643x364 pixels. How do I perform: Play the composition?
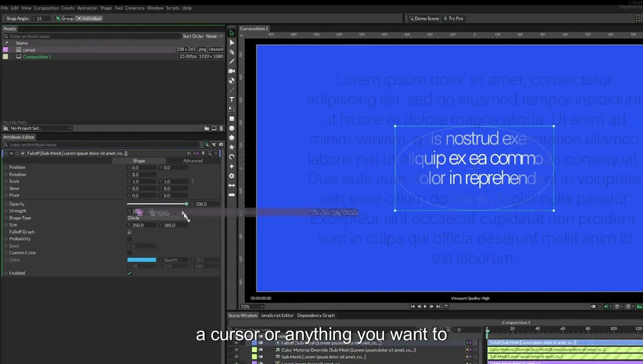click(425, 306)
